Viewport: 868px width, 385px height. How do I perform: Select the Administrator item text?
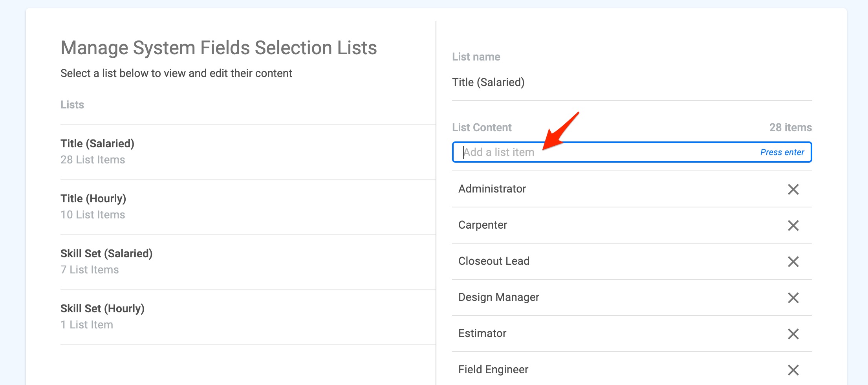coord(492,189)
